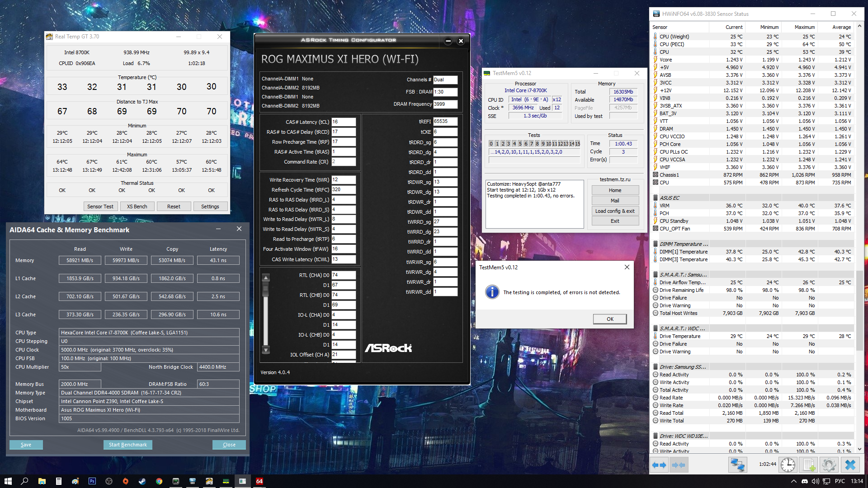Toggle the volume speaker tray icon
The height and width of the screenshot is (488, 868).
click(x=815, y=481)
